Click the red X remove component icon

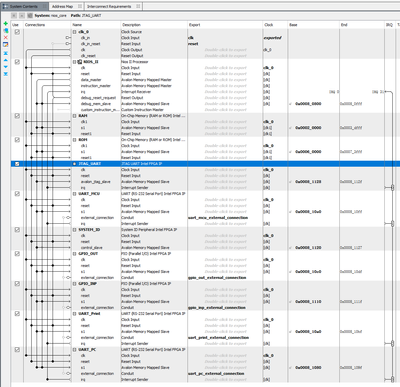pyautogui.click(x=6, y=37)
